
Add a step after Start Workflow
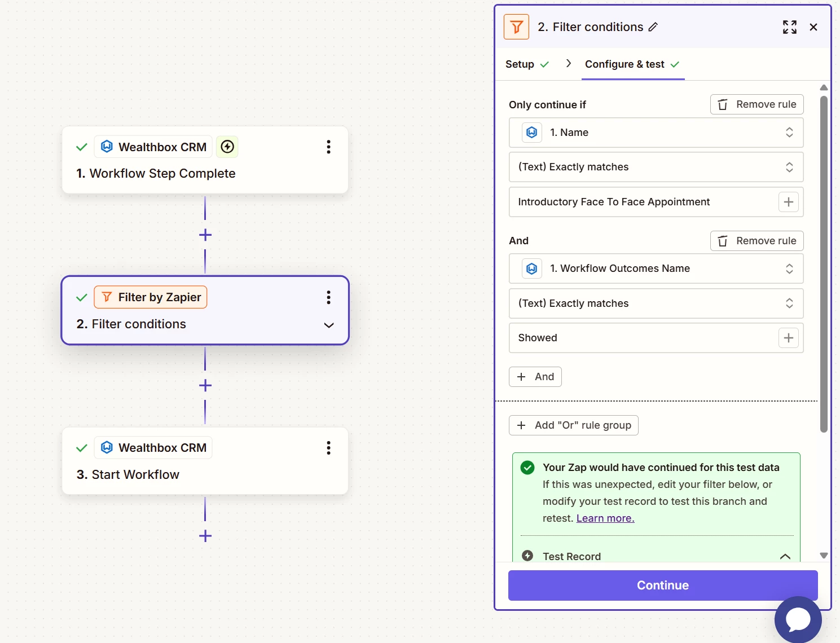(205, 536)
